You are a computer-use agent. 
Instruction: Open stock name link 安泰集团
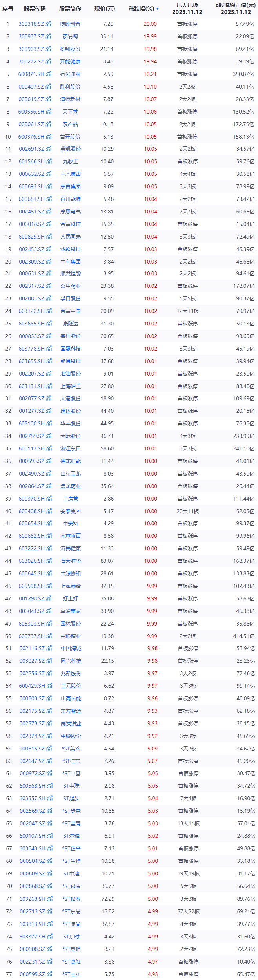tap(71, 511)
